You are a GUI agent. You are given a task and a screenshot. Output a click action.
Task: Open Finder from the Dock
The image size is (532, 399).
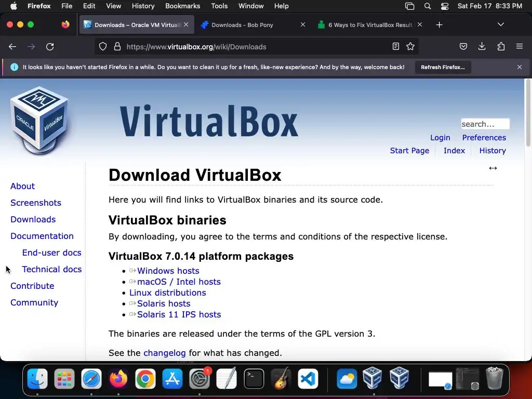coord(37,379)
